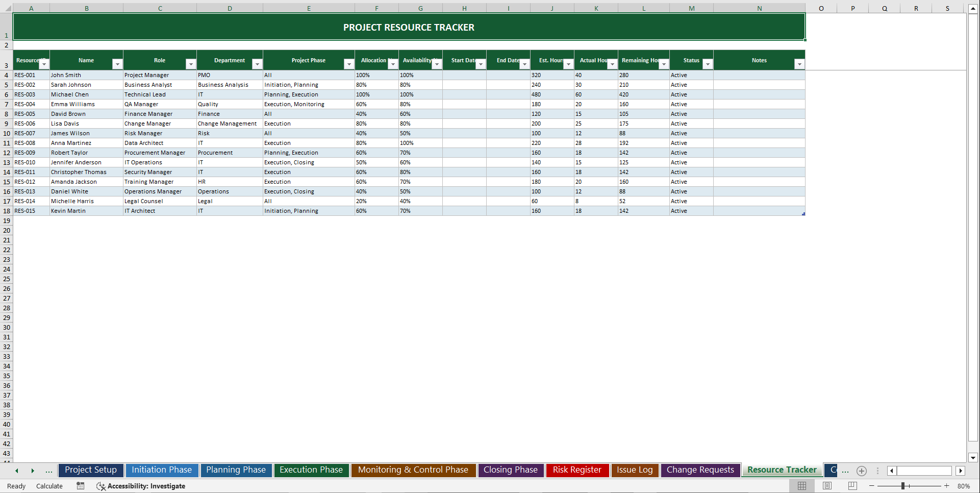Select the Resource Tracker sheet tab
This screenshot has width=980, height=493.
[x=782, y=470]
